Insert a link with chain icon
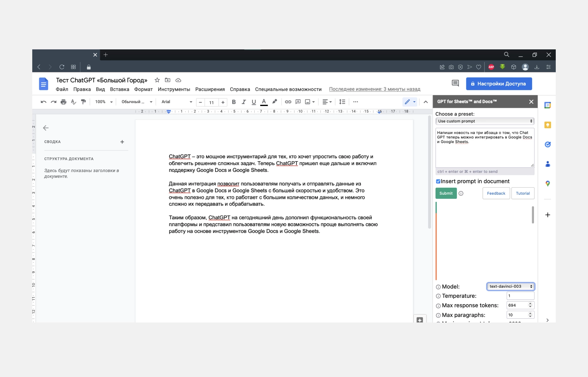 [288, 102]
